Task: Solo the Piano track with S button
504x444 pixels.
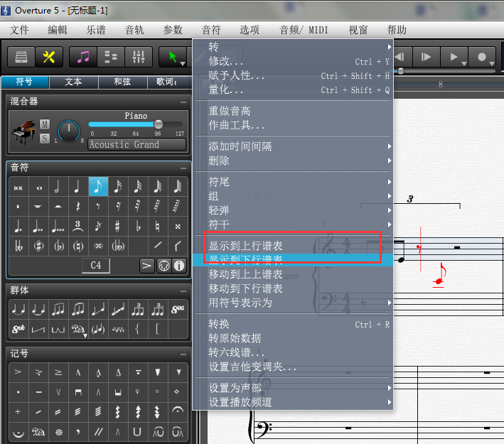Action: tap(45, 139)
